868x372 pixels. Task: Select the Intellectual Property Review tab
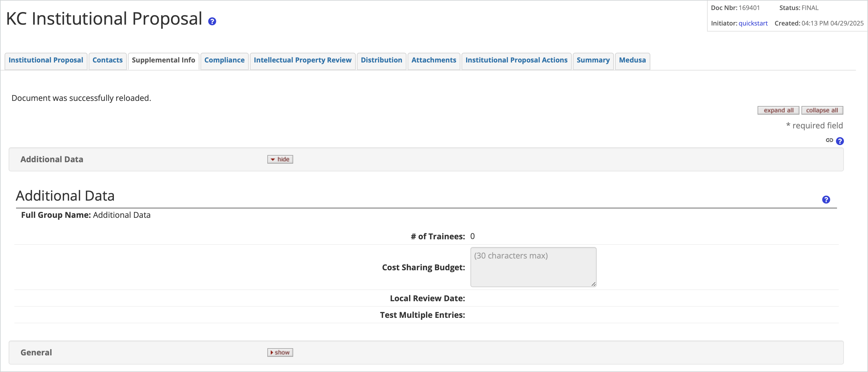coord(302,60)
